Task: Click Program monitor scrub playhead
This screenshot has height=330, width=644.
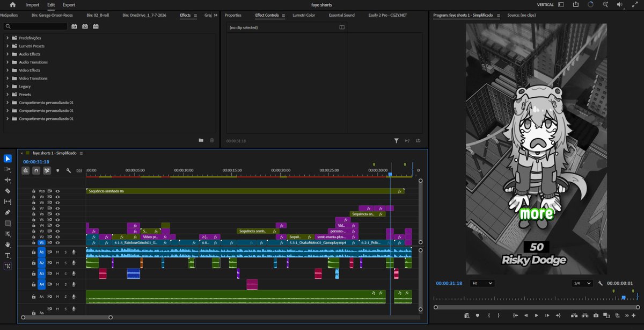Action: tap(623, 298)
